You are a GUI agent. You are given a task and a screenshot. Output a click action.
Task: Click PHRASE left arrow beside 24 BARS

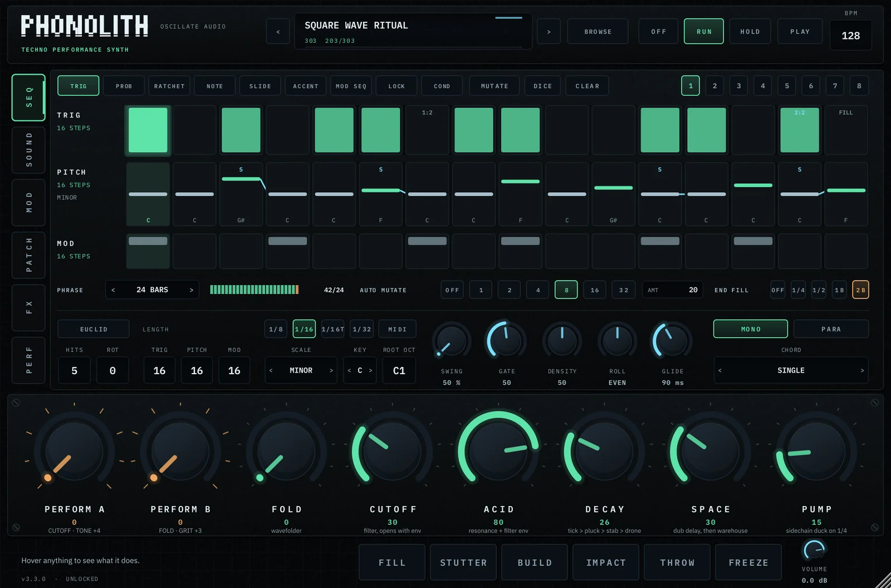coord(114,290)
